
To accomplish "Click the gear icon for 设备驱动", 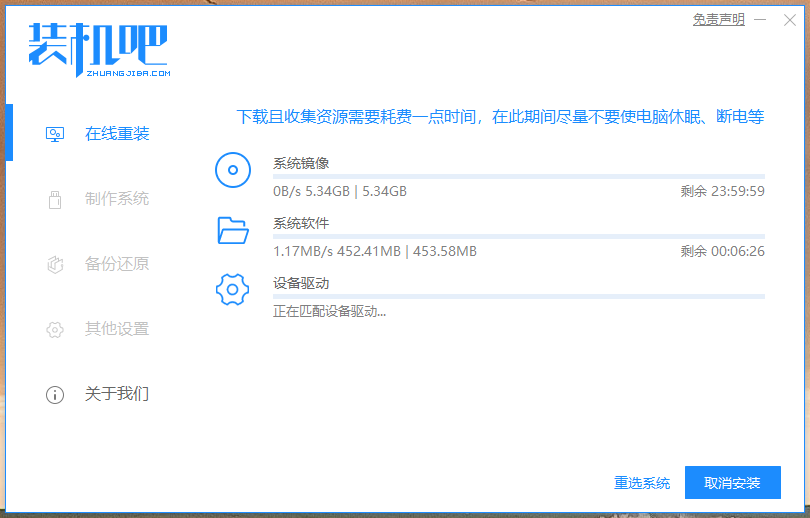I will click(233, 290).
